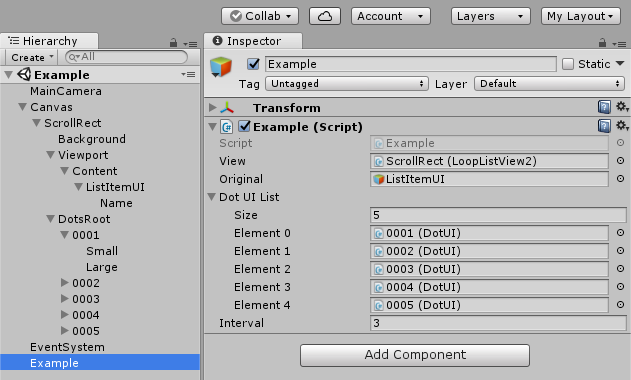Click the Unity logo beside Example scene
The image size is (631, 380).
tap(24, 74)
